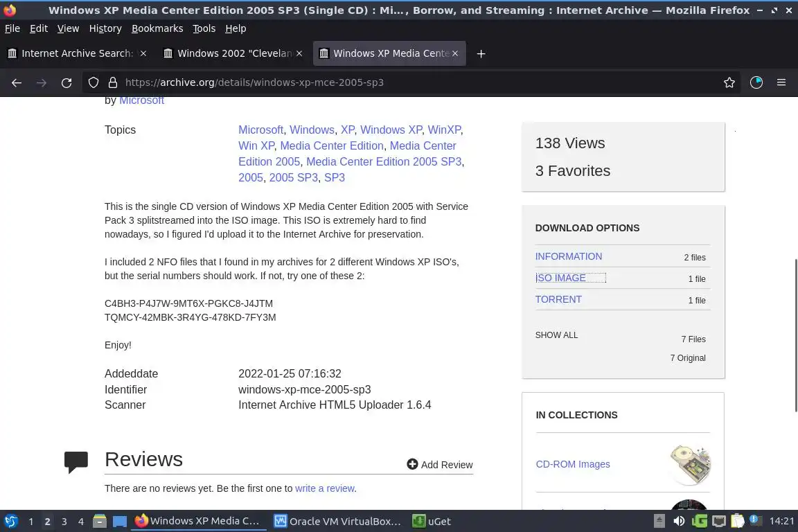This screenshot has height=532, width=798.
Task: Open the network tray icon
Action: (x=718, y=522)
